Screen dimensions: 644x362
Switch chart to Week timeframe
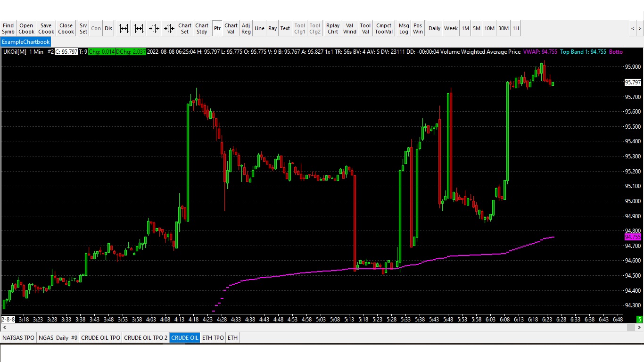coord(451,29)
